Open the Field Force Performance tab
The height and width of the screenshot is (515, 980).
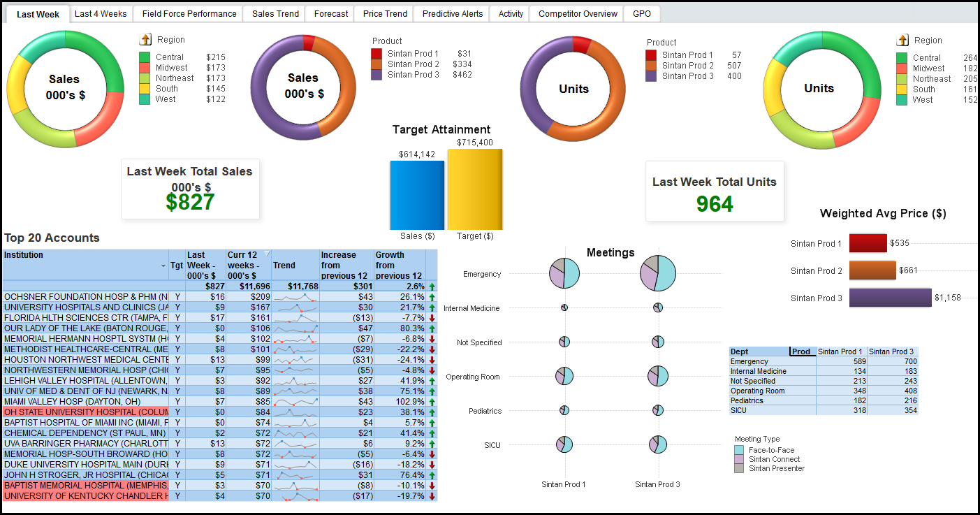coord(189,14)
